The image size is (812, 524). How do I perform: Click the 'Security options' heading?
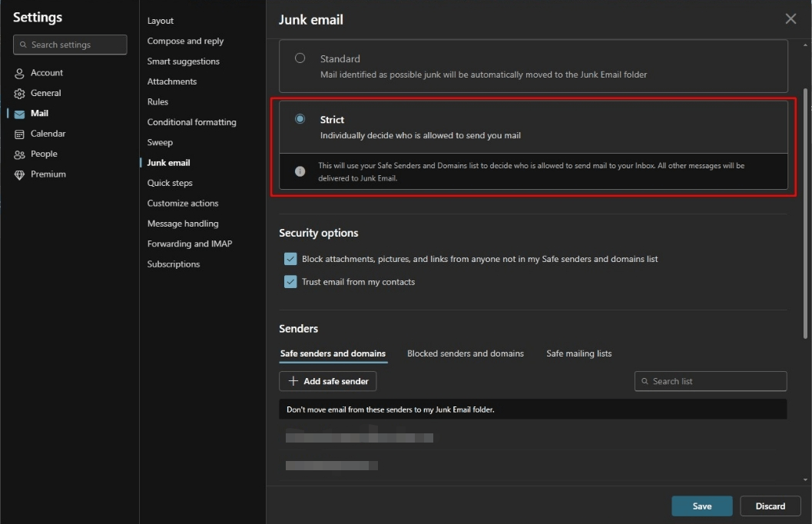319,233
